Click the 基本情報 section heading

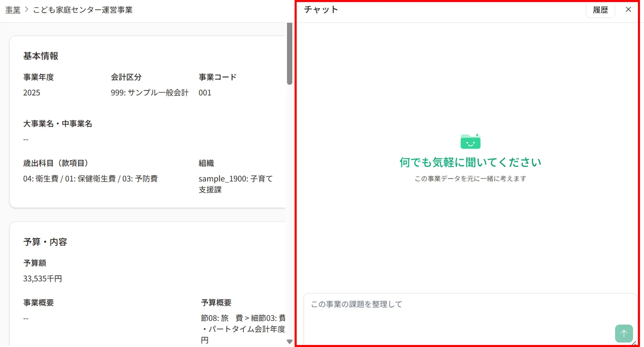(41, 56)
